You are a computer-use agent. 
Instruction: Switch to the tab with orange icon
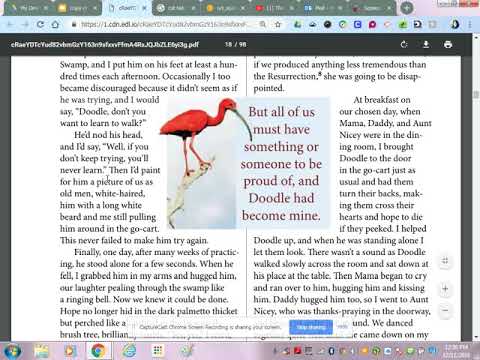click(225, 8)
